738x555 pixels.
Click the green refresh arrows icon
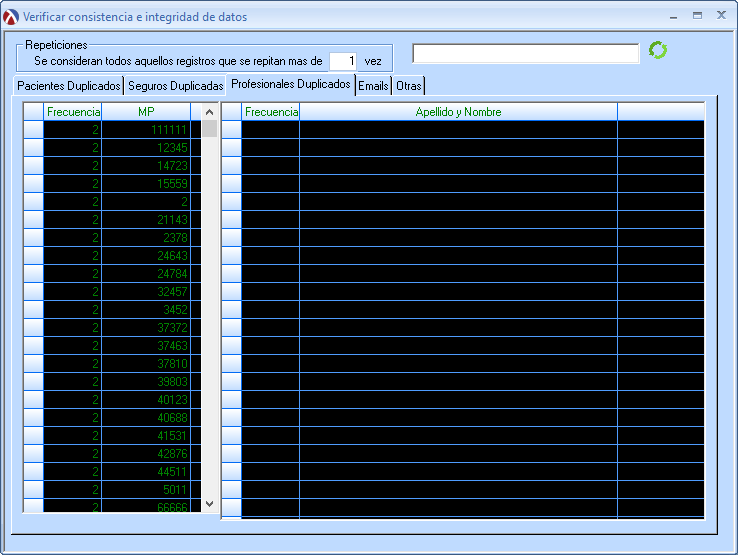[x=658, y=50]
